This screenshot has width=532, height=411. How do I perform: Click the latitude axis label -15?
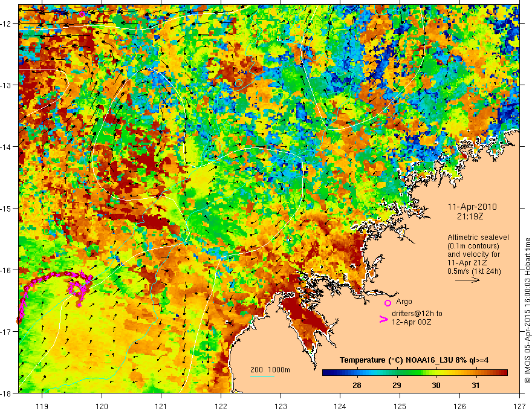7,208
